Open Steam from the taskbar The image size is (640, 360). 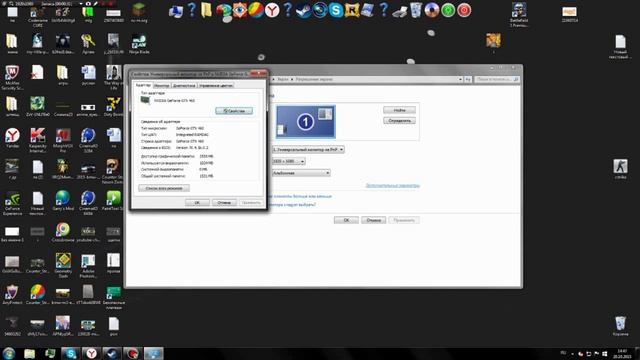coord(112,353)
